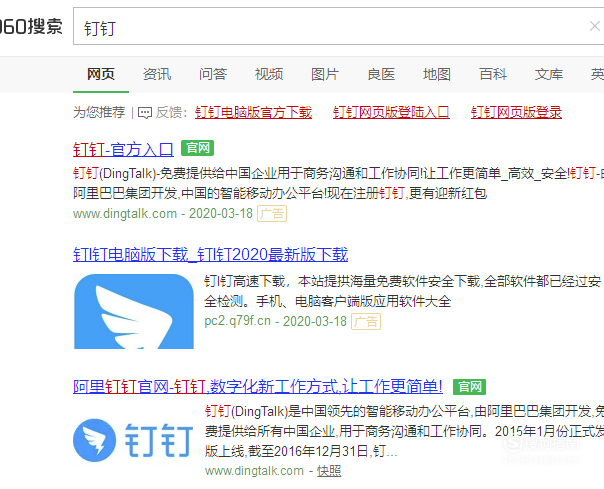The width and height of the screenshot is (604, 489).
Task: Open suggestion 钉钉电脑版官方下载
Action: [253, 112]
